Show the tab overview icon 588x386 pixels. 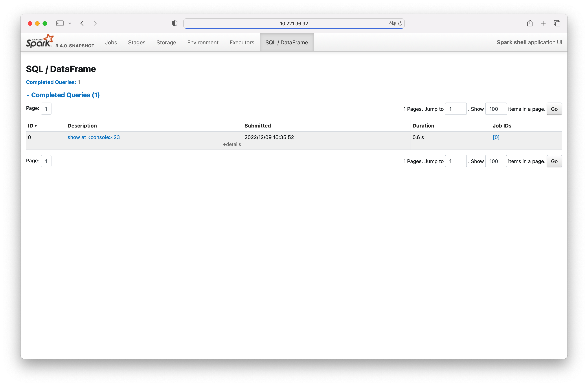pyautogui.click(x=557, y=23)
